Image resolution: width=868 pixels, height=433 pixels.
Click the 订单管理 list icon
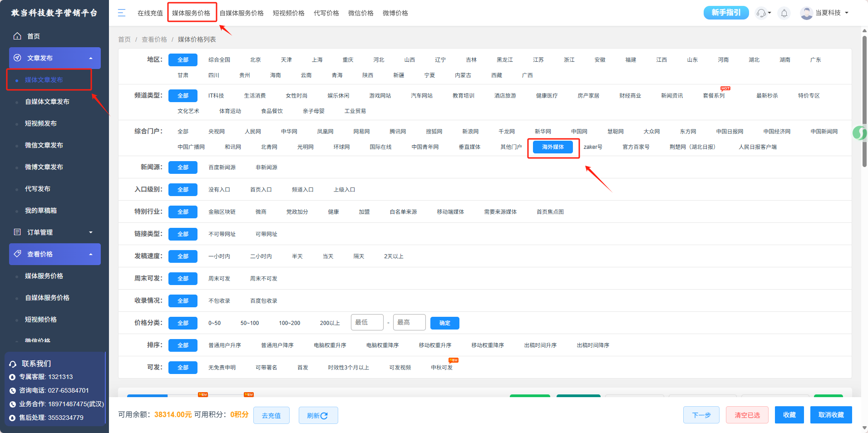tap(17, 232)
